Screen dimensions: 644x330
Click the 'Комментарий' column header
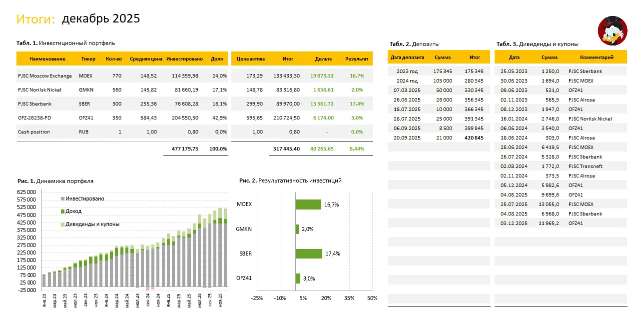coord(597,57)
